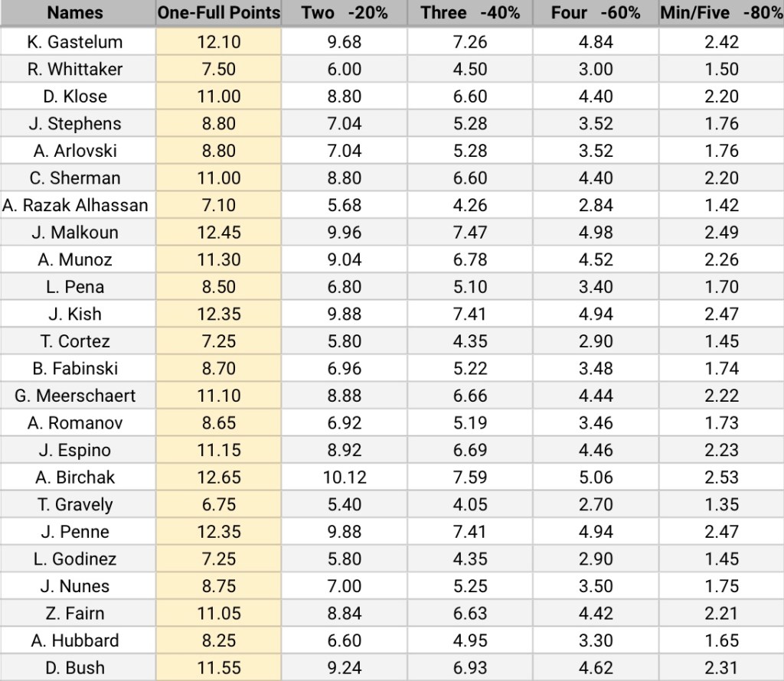The image size is (784, 681).
Task: Click R. Whittaker's 7.50 points cell
Action: (219, 69)
